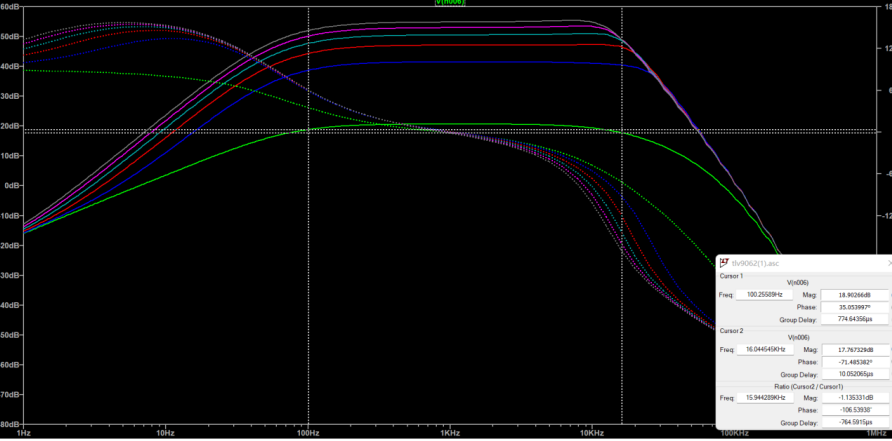Click the 1KHz frequency axis label

(450, 434)
